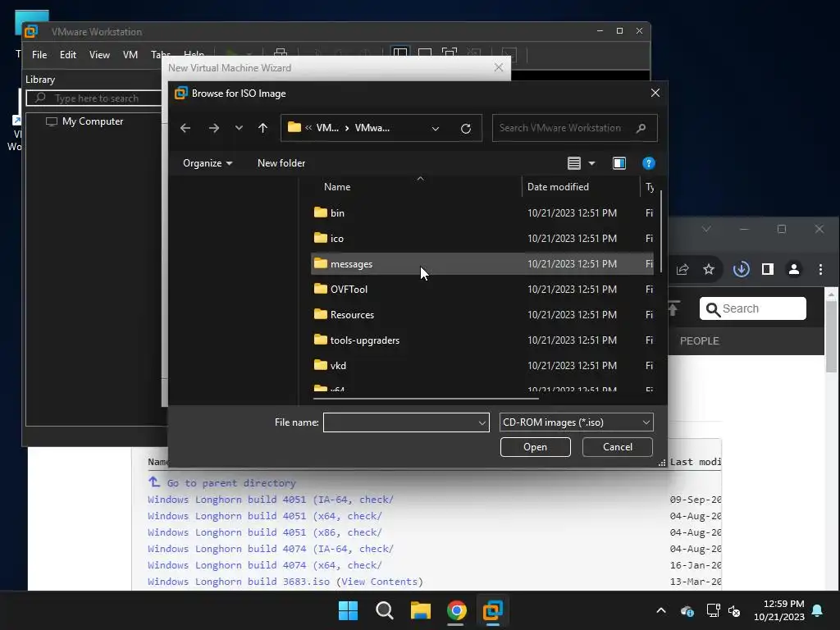The height and width of the screenshot is (630, 840).
Task: Open VMware VM menu
Action: [x=130, y=55]
